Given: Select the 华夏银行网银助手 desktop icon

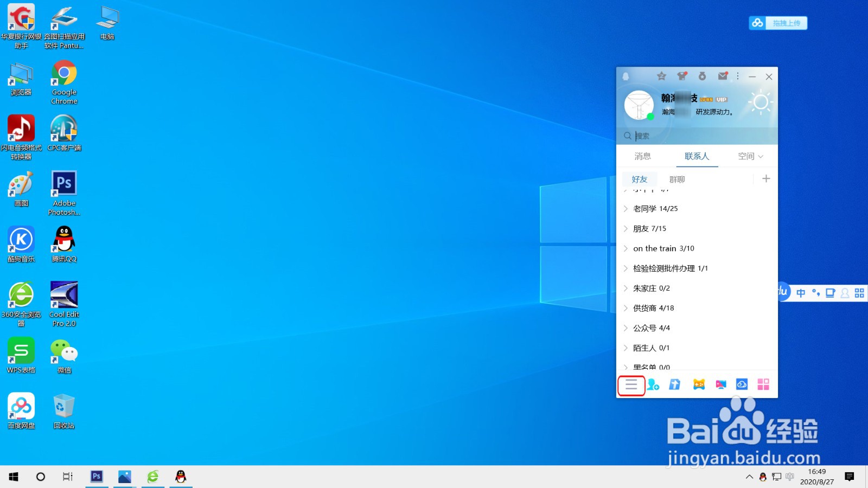Looking at the screenshot, I should [x=21, y=27].
